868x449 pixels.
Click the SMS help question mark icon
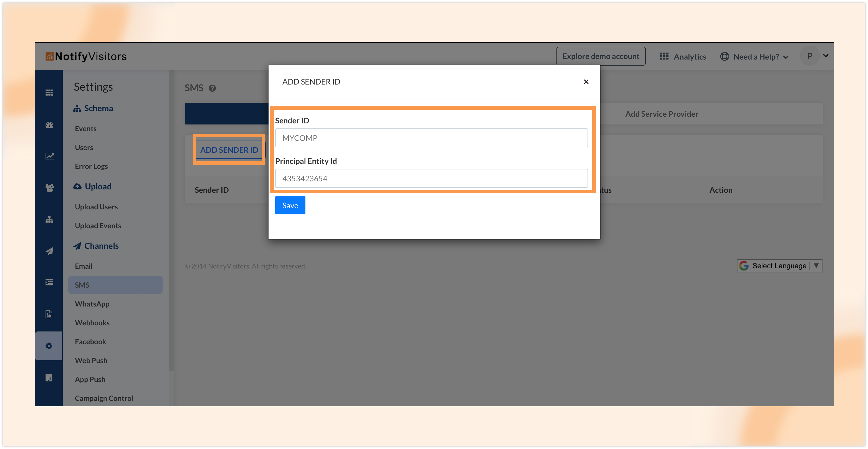tap(212, 88)
